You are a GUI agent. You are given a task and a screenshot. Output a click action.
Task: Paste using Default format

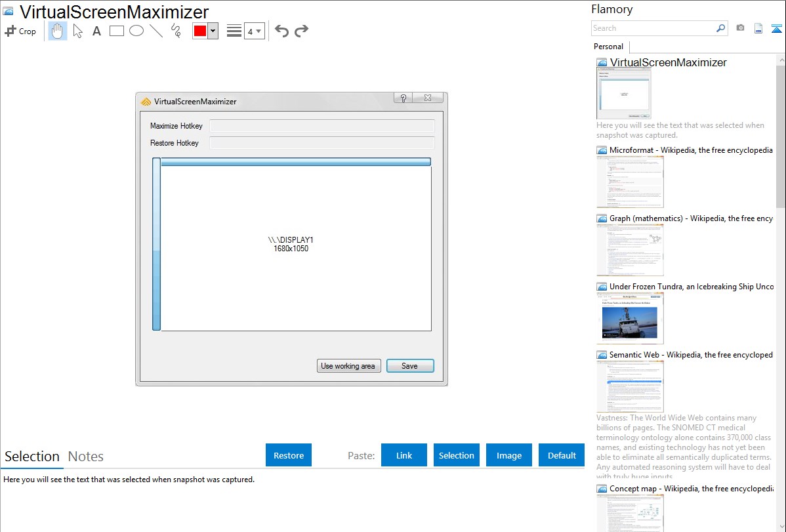pos(562,455)
